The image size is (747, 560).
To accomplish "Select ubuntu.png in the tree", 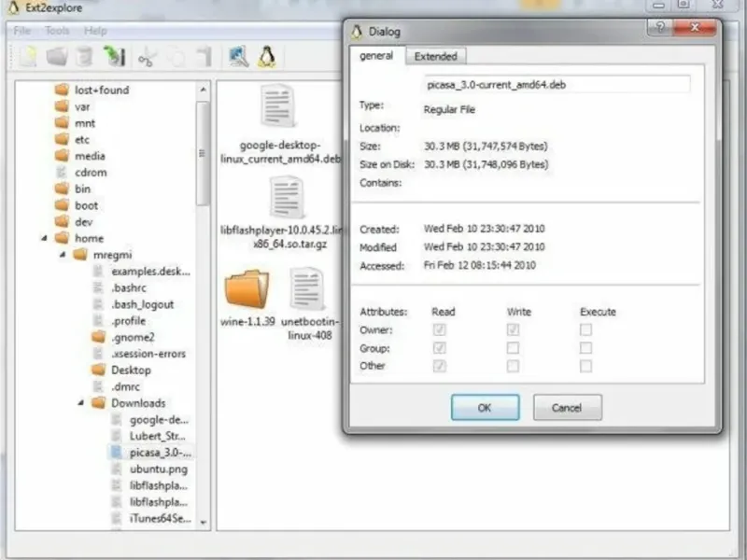I will [x=159, y=469].
